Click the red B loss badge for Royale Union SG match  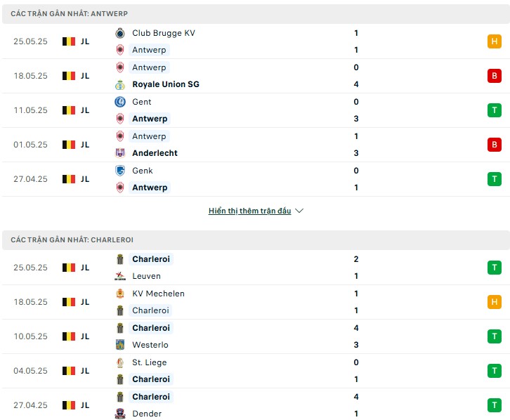click(x=494, y=76)
